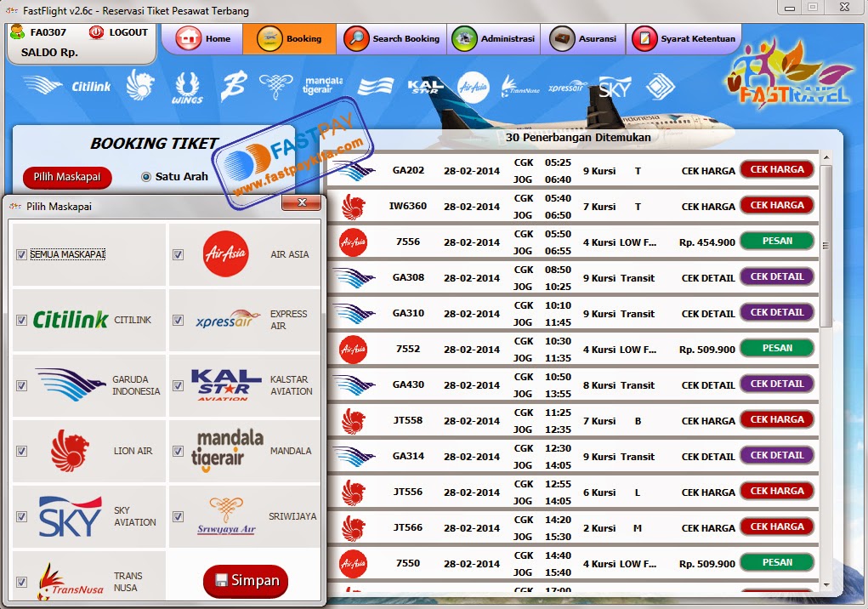Open the Asuransi tab
Viewport: 868px width, 609px height.
(583, 39)
